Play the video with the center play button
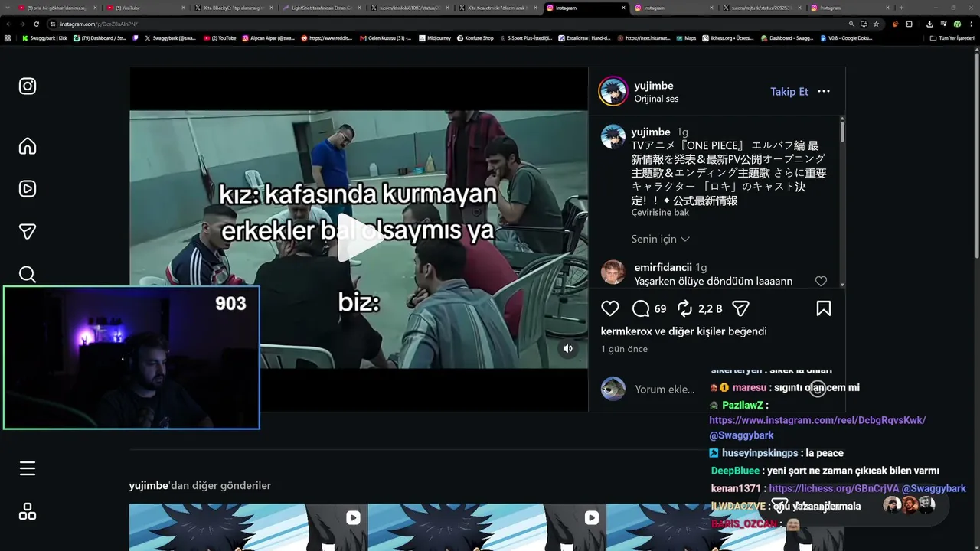This screenshot has width=980, height=551. [x=358, y=238]
